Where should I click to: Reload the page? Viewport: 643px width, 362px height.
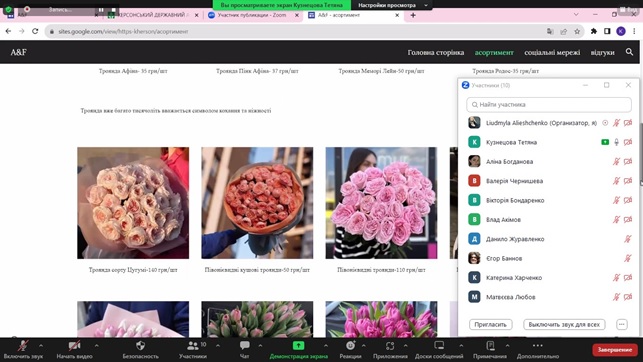pos(35,31)
